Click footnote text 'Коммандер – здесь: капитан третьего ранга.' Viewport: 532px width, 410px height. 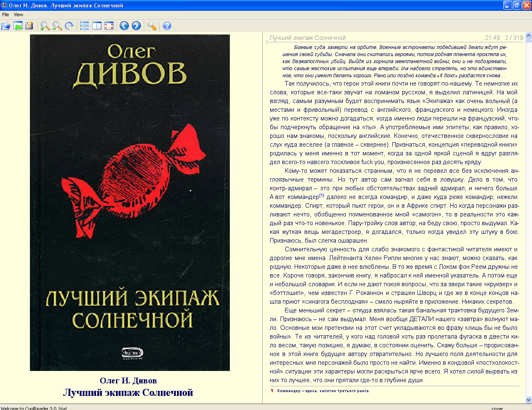(x=323, y=391)
